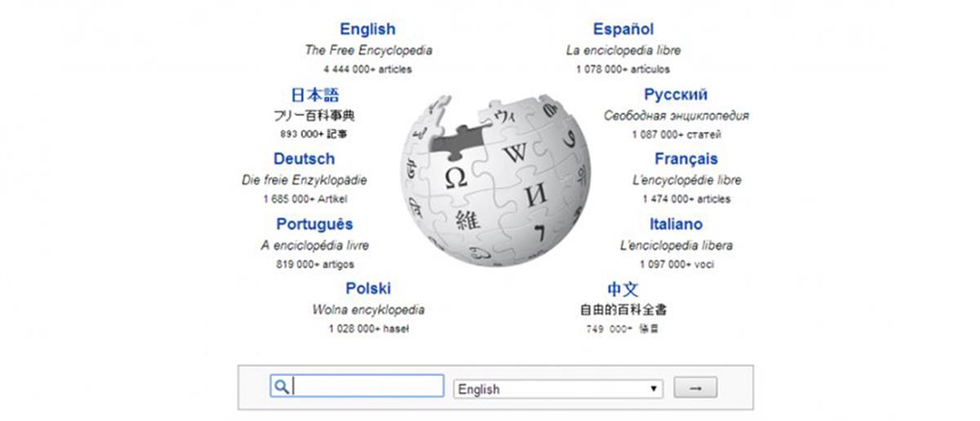Click the magnifying glass search icon

[x=281, y=388]
